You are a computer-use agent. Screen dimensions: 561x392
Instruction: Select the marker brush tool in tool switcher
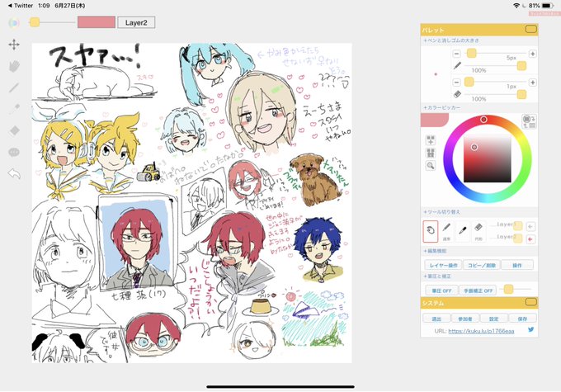[x=462, y=231]
